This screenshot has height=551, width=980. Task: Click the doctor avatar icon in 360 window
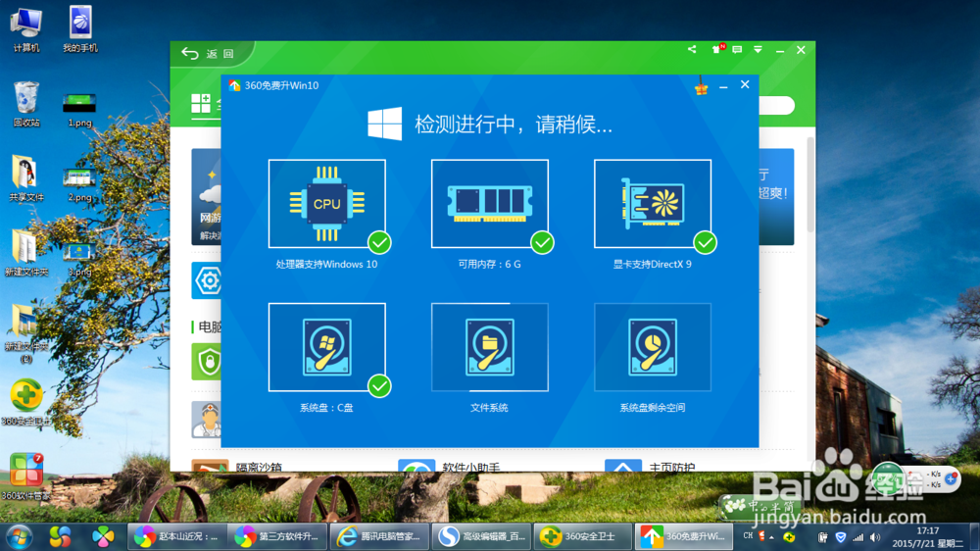click(x=206, y=419)
